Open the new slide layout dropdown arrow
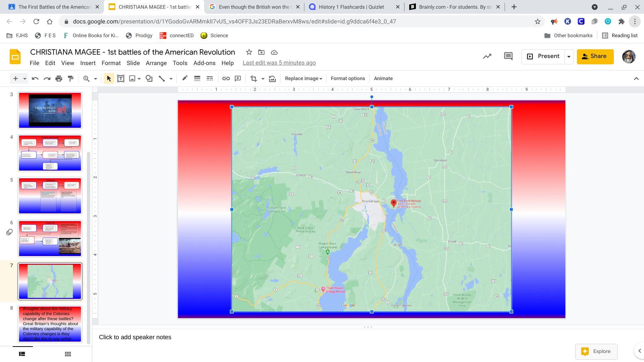644x362 pixels. (x=24, y=78)
